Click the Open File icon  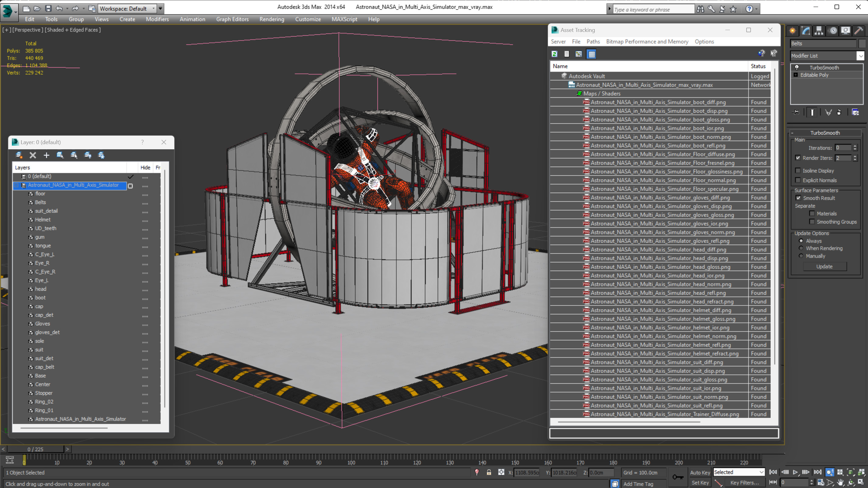point(37,9)
